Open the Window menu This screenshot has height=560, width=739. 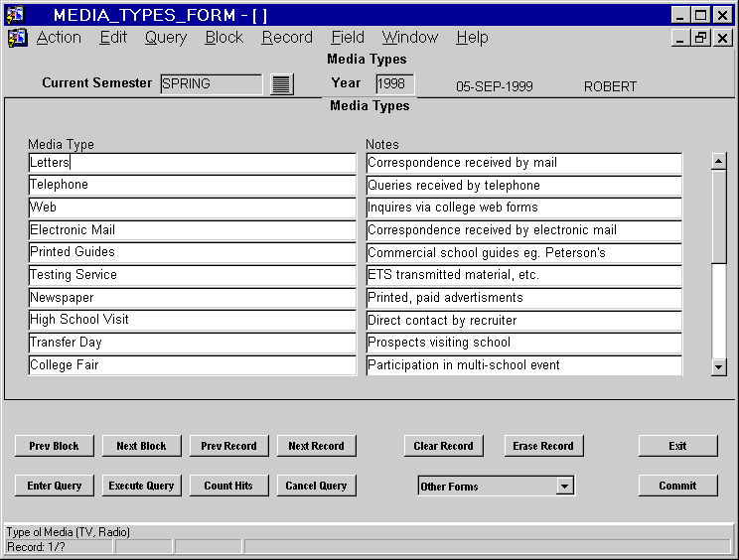pos(410,37)
